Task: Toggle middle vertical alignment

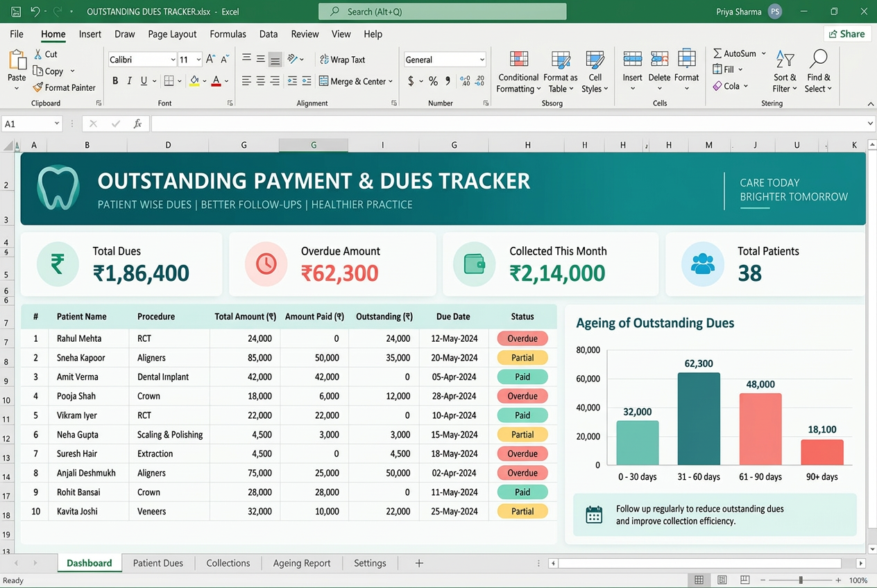Action: [x=260, y=59]
